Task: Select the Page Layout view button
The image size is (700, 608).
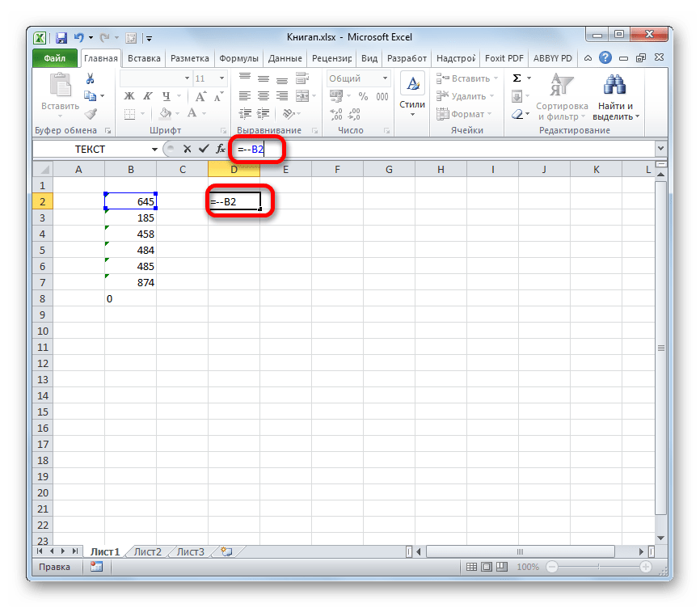Action: tap(487, 567)
